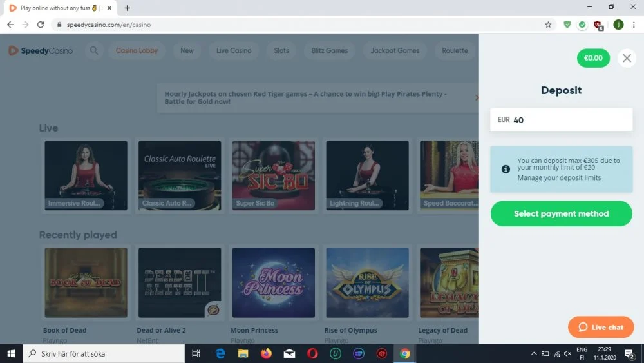Viewport: 644px width, 363px height.
Task: Open Super Sic Bo game thumbnail
Action: coord(274,175)
